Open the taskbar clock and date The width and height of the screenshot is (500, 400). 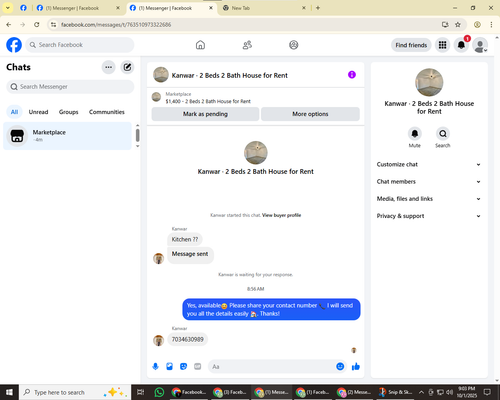[467, 392]
